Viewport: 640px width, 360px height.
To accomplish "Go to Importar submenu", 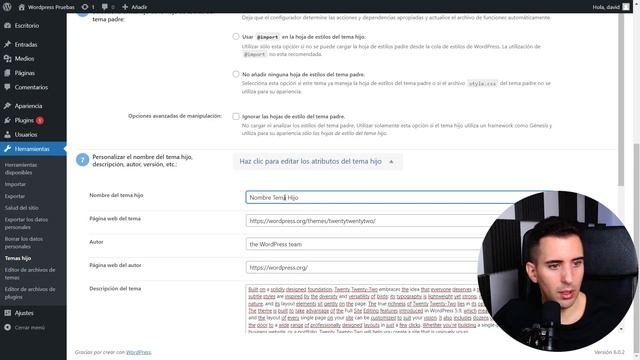I will [15, 184].
